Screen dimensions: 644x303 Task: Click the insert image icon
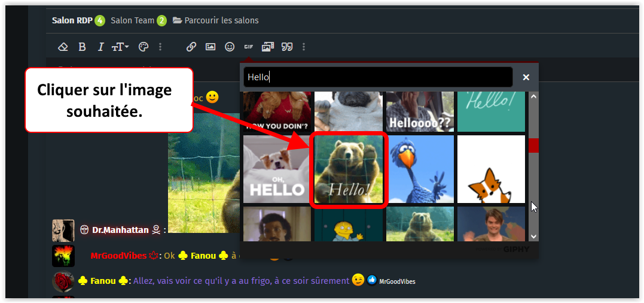point(210,47)
